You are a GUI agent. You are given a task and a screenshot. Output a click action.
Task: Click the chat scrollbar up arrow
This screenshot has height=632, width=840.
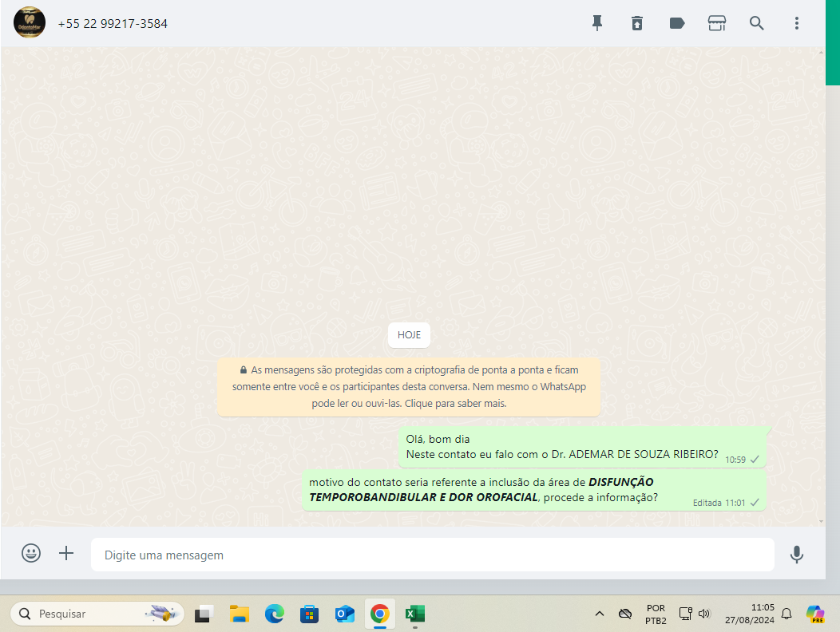click(x=822, y=52)
